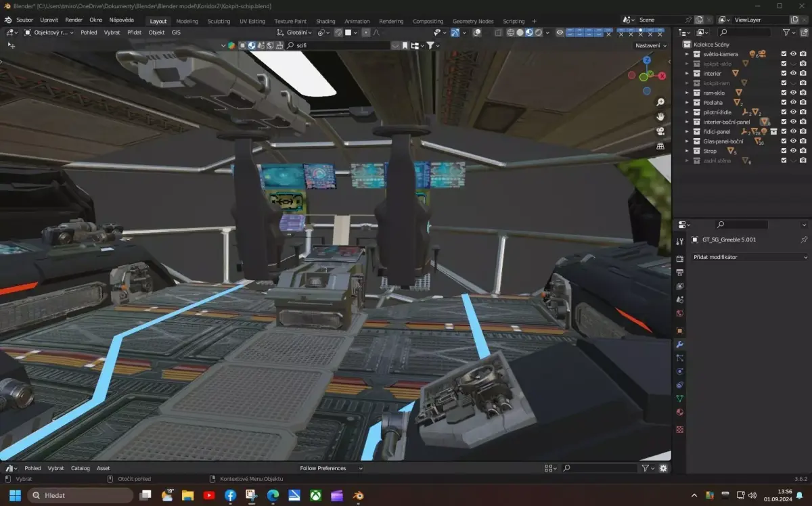
Task: Click the scifi search field
Action: (x=338, y=45)
